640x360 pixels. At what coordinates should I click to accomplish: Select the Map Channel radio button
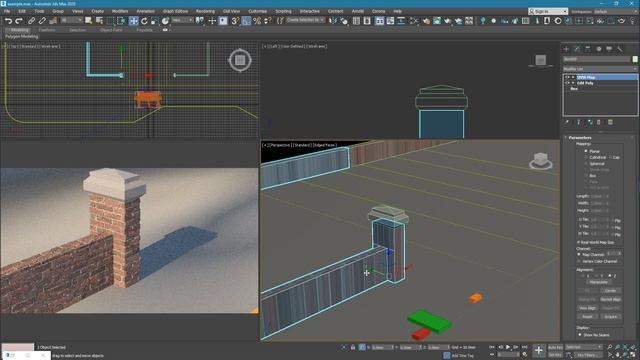click(x=579, y=254)
